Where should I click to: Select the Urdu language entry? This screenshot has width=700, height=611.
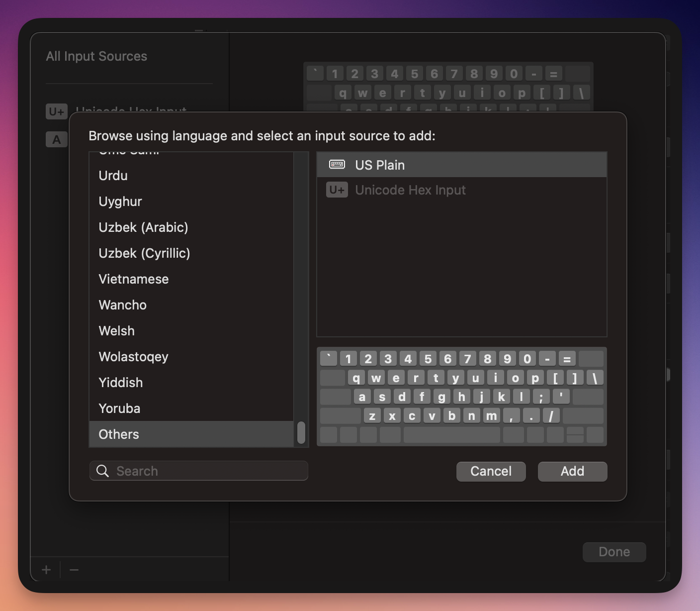(113, 176)
